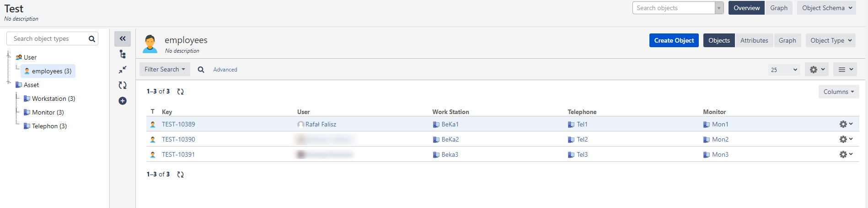868x208 pixels.
Task: Click the Telephone column header
Action: (x=582, y=112)
